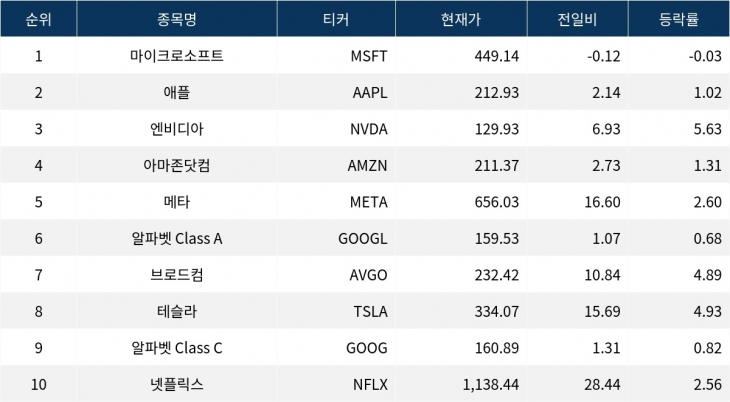Image resolution: width=730 pixels, height=402 pixels.
Task: Open the 애플 stock link
Action: coord(177,93)
